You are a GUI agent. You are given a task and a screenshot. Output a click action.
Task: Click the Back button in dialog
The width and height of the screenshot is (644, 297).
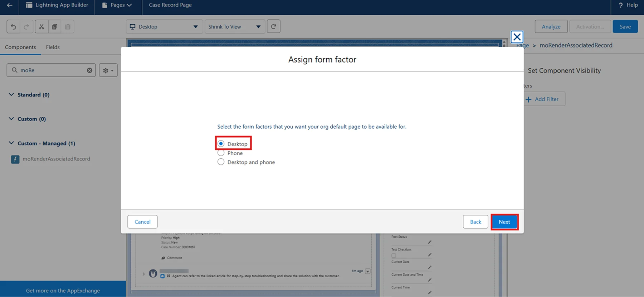[475, 222]
